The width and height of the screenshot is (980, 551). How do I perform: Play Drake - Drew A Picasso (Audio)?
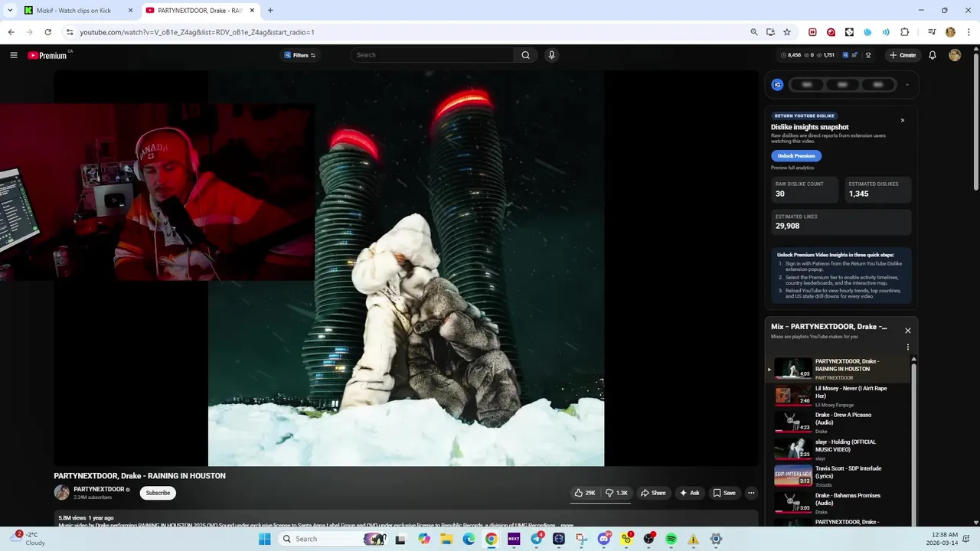coord(840,422)
